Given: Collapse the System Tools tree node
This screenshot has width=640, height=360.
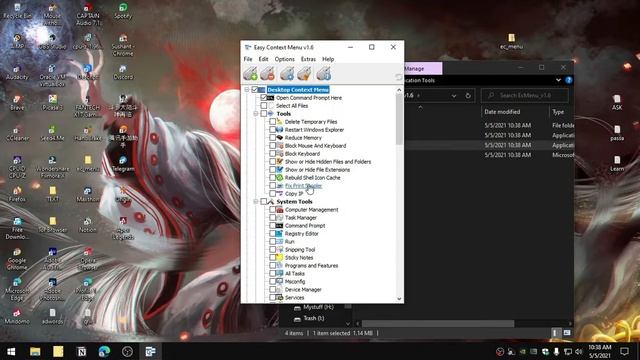Looking at the screenshot, I should (x=256, y=202).
